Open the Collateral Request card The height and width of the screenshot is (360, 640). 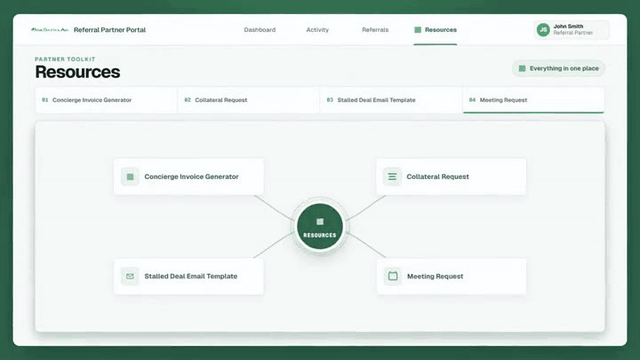[451, 177]
